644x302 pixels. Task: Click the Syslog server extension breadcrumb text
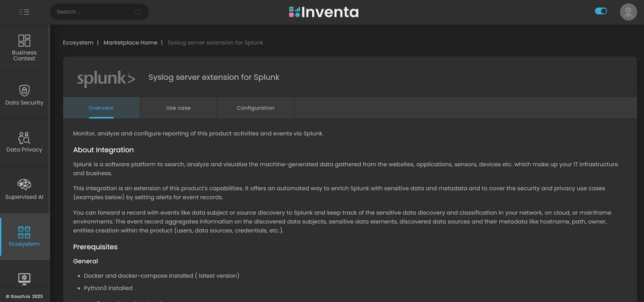click(x=215, y=42)
